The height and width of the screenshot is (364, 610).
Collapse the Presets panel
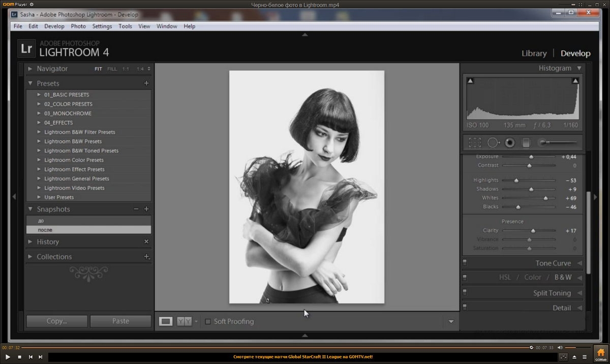[30, 83]
